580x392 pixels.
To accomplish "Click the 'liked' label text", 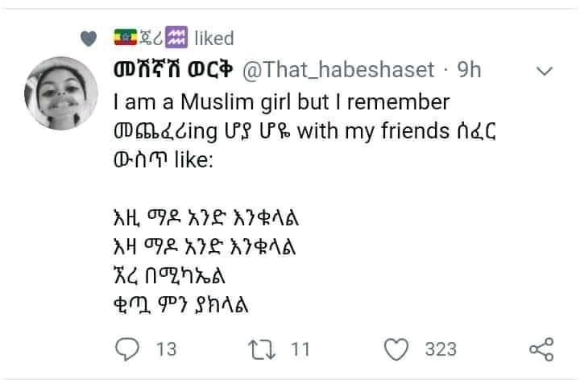I will (214, 39).
